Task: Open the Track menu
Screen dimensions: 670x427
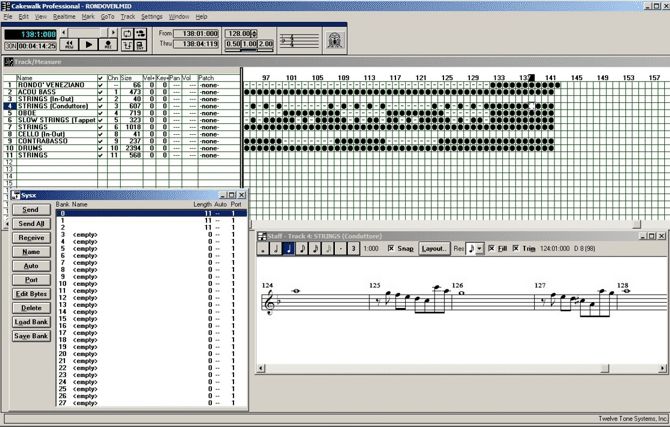Action: point(127,17)
